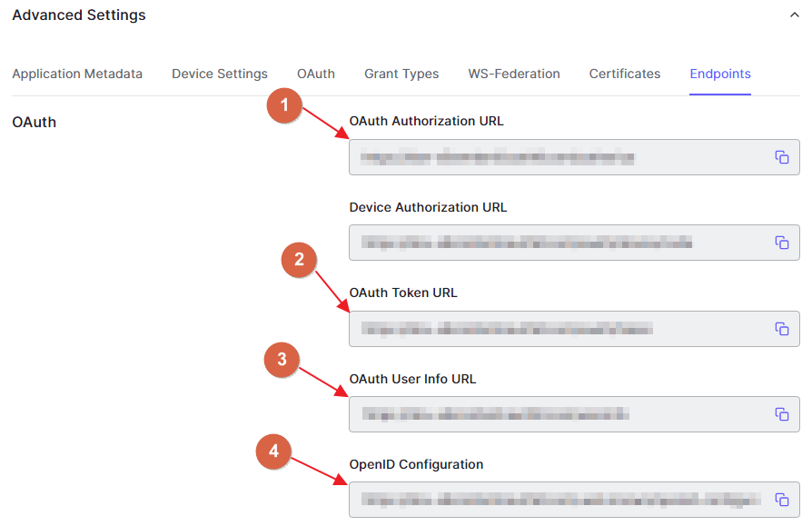Copy the OAuth Token URL
This screenshot has height=526, width=812.
point(781,329)
